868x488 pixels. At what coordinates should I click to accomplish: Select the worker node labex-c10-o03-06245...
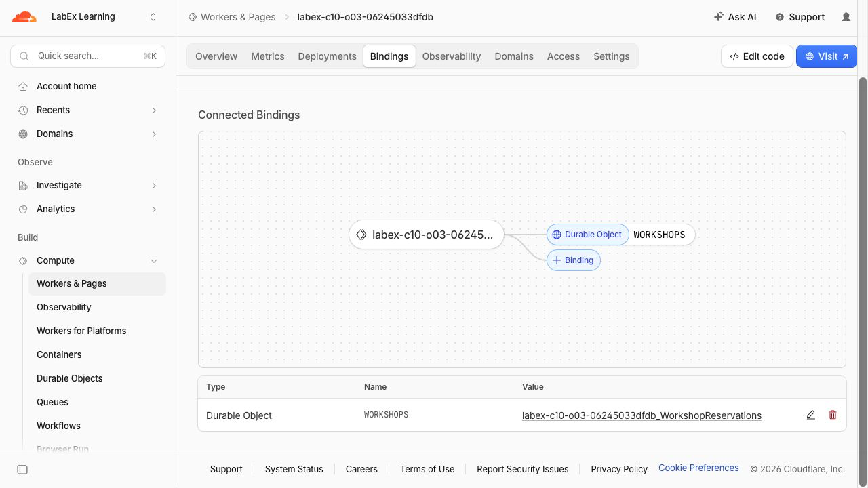[x=427, y=235]
